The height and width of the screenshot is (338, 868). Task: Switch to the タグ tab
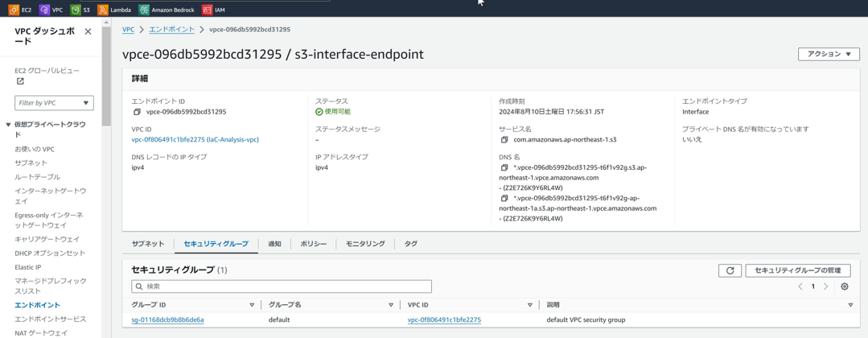(411, 244)
